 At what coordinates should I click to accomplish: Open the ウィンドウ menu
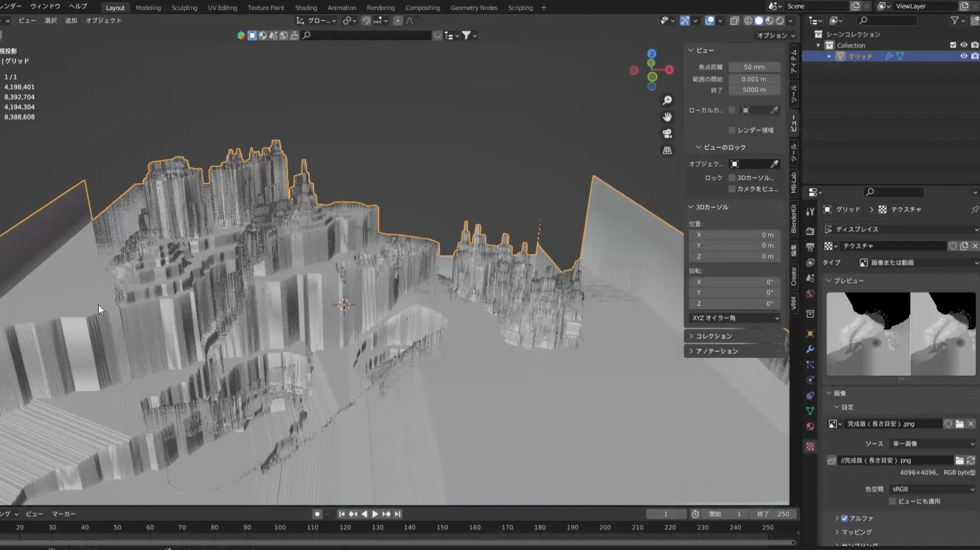46,6
